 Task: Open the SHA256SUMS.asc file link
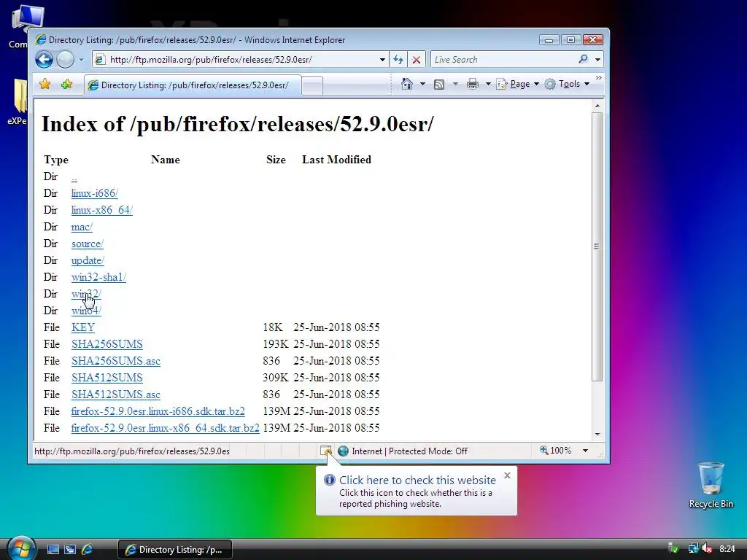tap(116, 361)
